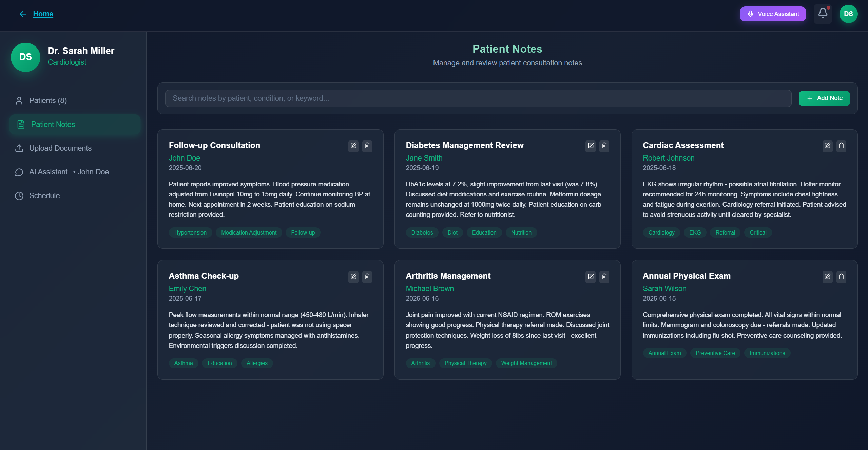
Task: Open the DS profile avatar in the header
Action: click(848, 14)
